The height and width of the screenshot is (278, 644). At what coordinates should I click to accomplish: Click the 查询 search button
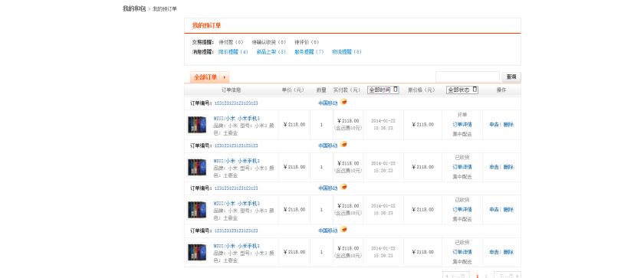click(x=511, y=77)
